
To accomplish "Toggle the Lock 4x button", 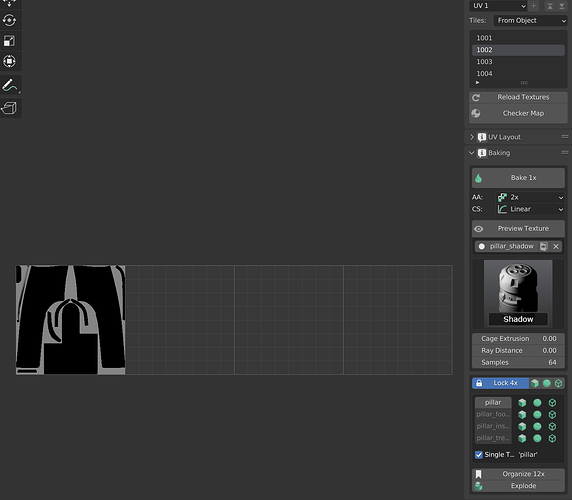I will [500, 383].
